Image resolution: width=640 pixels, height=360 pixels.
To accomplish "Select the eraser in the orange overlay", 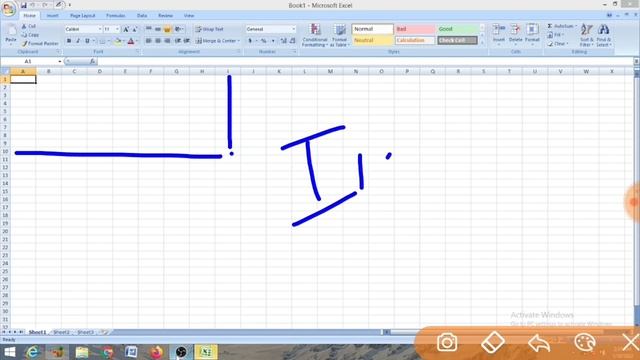I will point(493,342).
